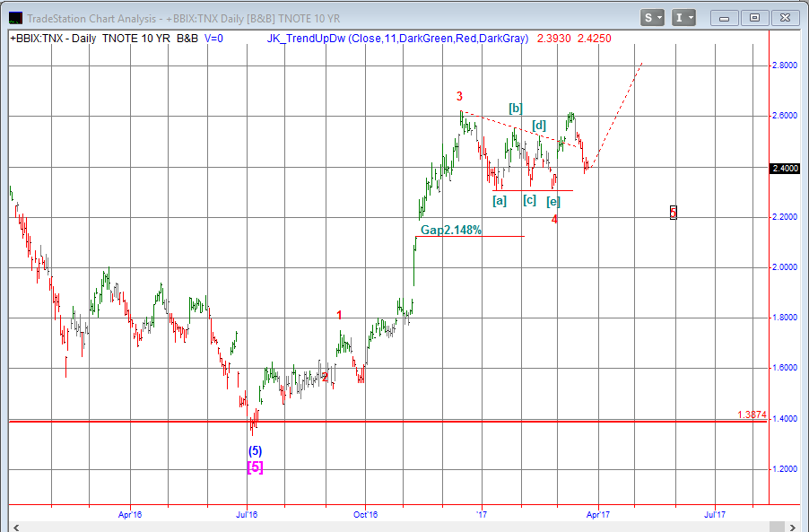Click the horizontal scrollbar right arrow
809x532 pixels.
point(793,527)
